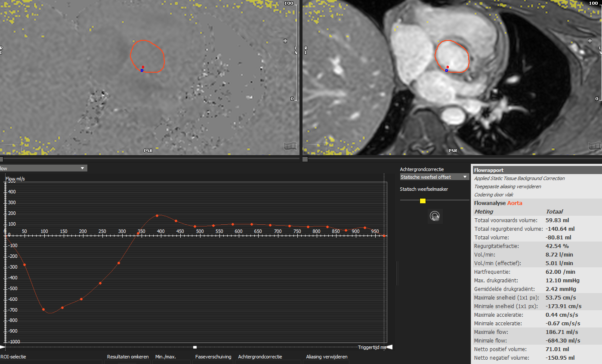Click the left white arrow below the graph
Viewport: 602px width, 364px height.
click(2, 347)
